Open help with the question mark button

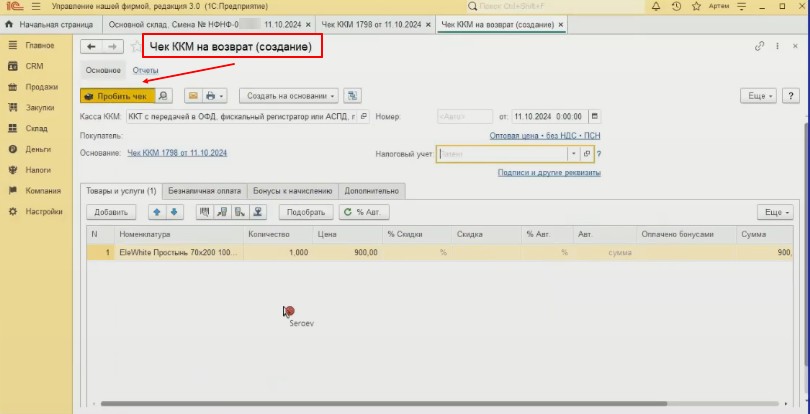(x=790, y=96)
